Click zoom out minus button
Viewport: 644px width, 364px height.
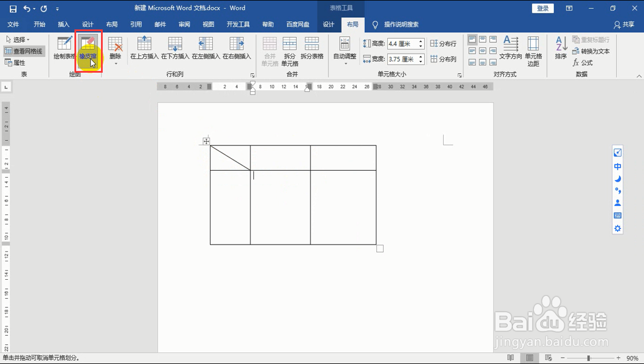point(563,358)
